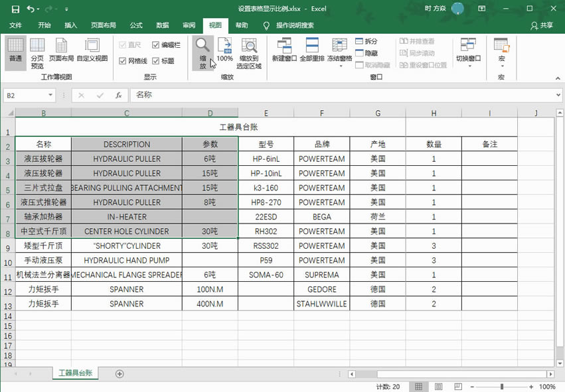Create a New Window (新建窗口)
The image size is (565, 392).
point(285,52)
